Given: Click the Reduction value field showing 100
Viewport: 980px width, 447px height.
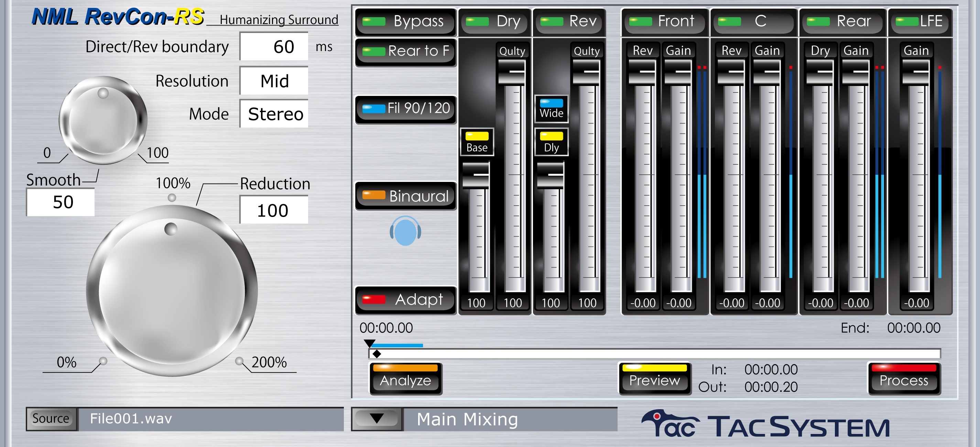Looking at the screenshot, I should pyautogui.click(x=273, y=210).
